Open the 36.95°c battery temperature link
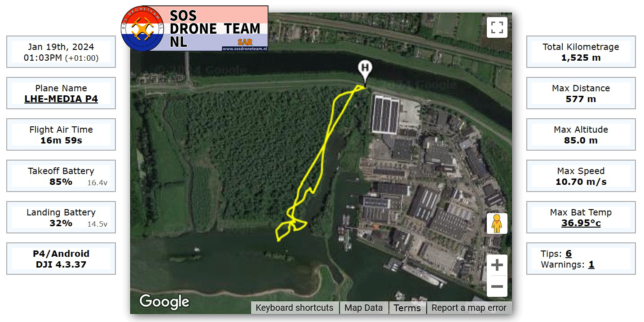644x322 pixels. [x=581, y=223]
